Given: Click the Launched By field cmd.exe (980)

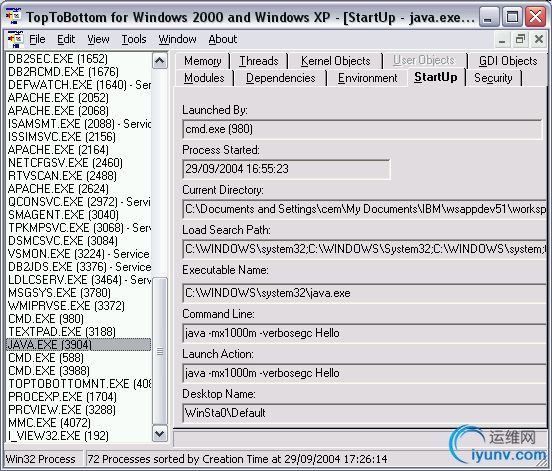Looking at the screenshot, I should coord(362,129).
